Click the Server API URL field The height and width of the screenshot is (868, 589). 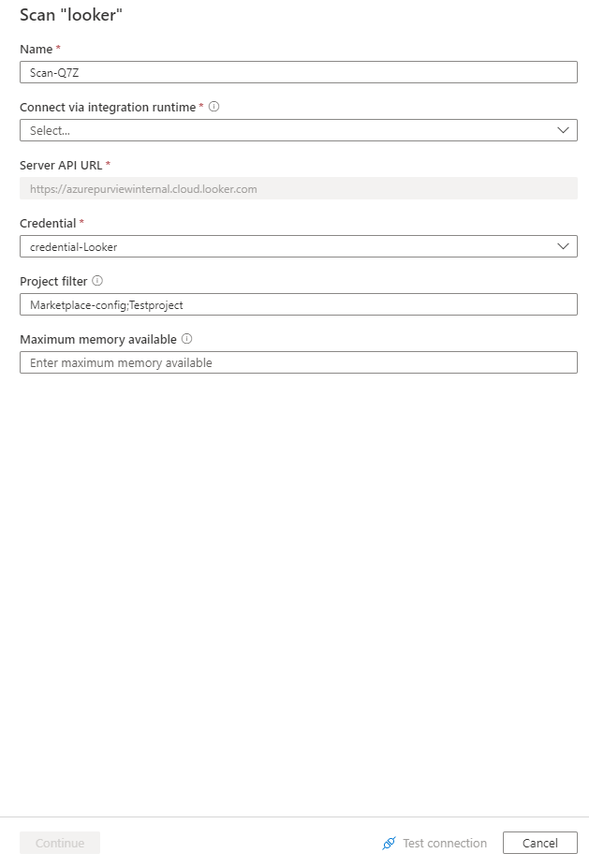click(x=298, y=188)
